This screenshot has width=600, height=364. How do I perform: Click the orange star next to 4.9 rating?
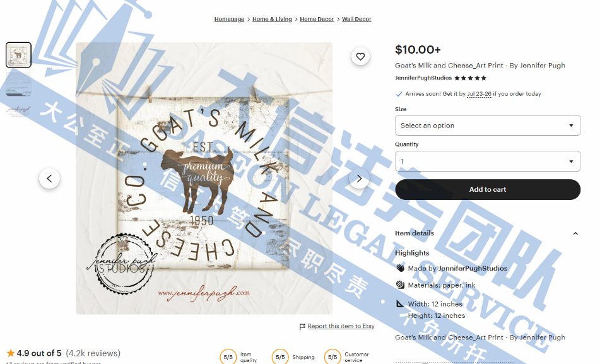point(11,353)
